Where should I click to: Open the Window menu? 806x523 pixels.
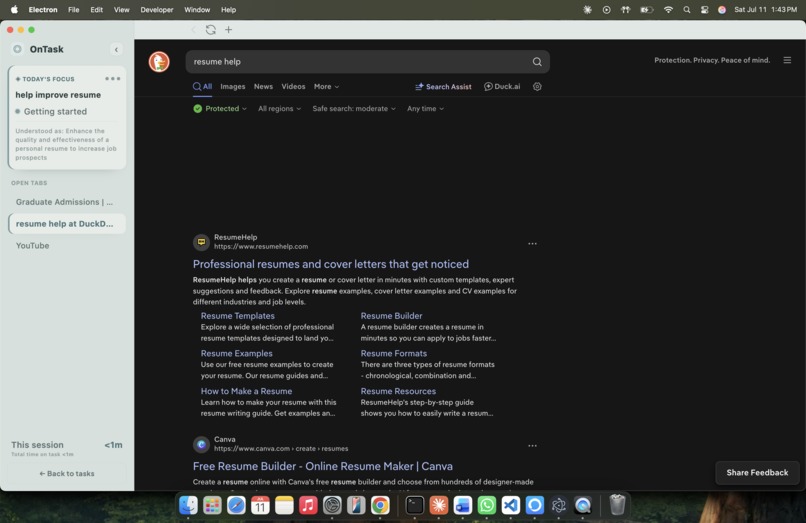197,10
